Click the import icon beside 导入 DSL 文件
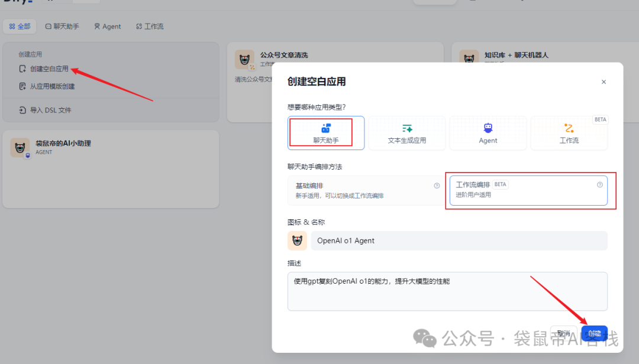The width and height of the screenshot is (639, 364). tap(22, 110)
